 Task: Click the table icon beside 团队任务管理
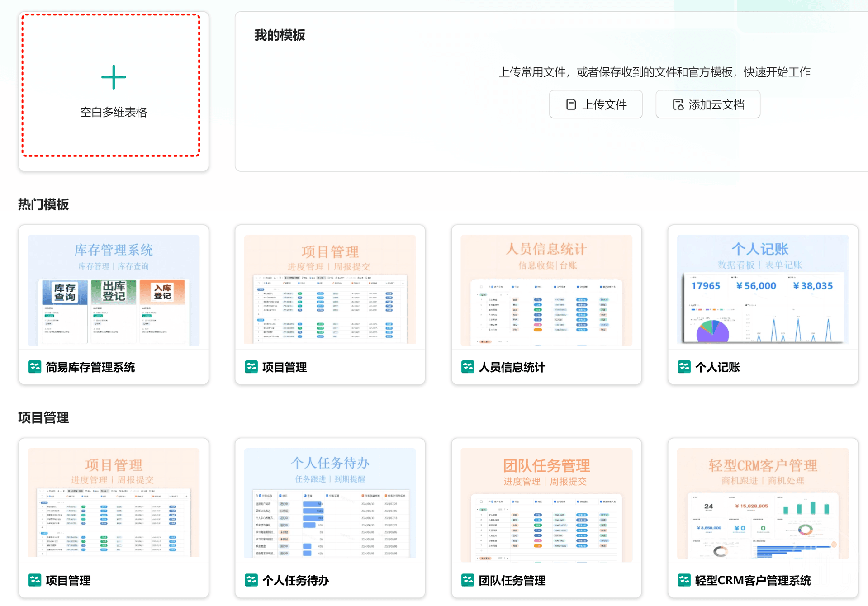(468, 580)
